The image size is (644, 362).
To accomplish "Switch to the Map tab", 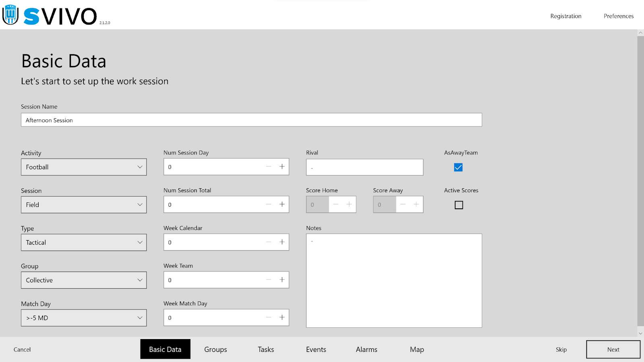I will (x=417, y=350).
